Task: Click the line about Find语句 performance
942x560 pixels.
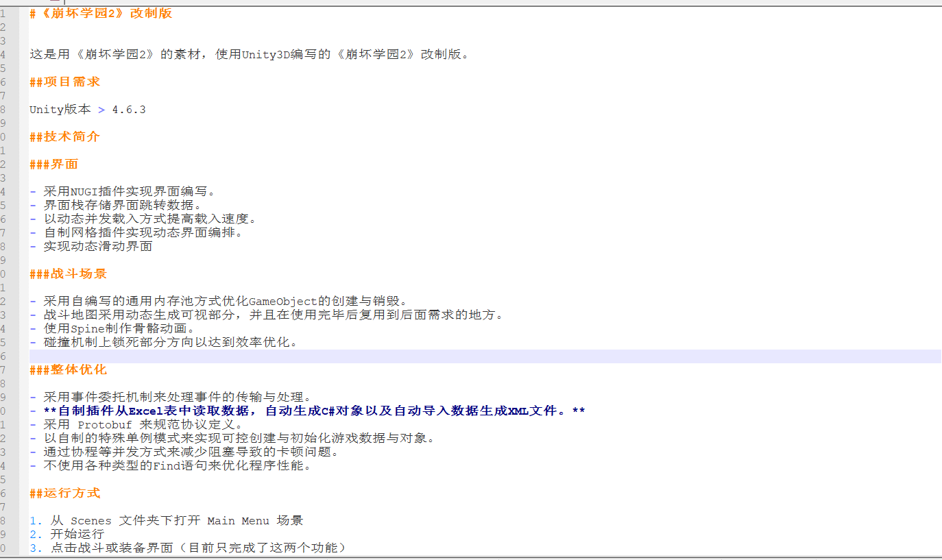Action: 177,465
